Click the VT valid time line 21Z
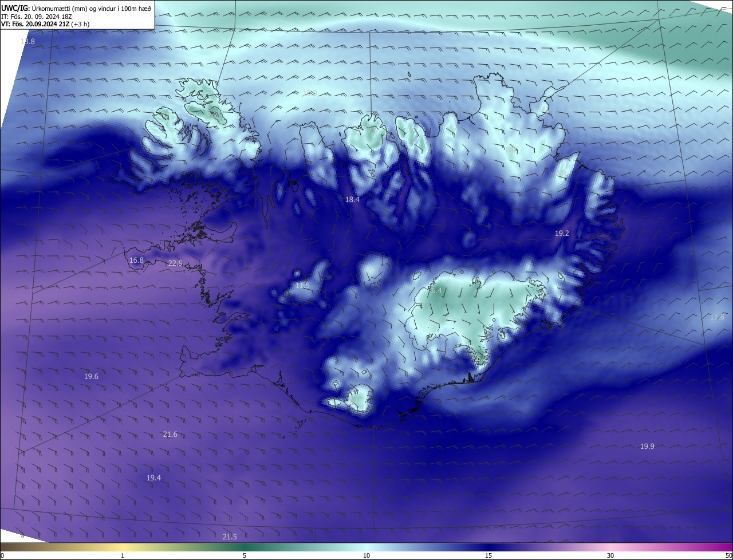 click(x=45, y=24)
